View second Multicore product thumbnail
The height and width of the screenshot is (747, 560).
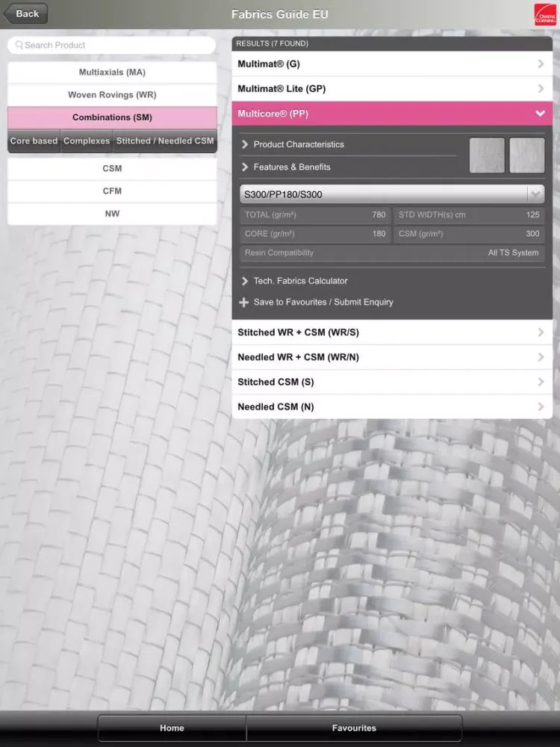pos(527,155)
